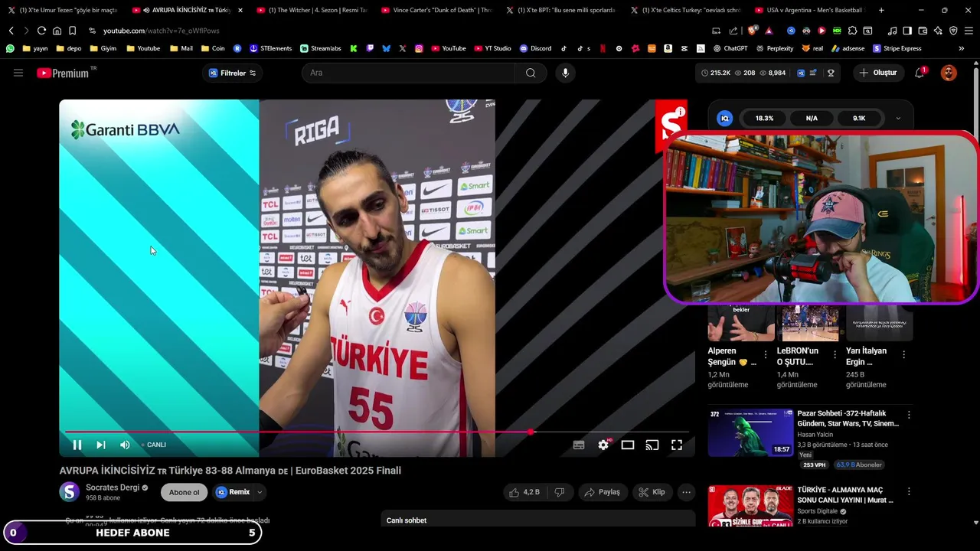This screenshot has height=551, width=980.
Task: Click the vidIQ IQ badge in the stats panel
Action: (724, 119)
